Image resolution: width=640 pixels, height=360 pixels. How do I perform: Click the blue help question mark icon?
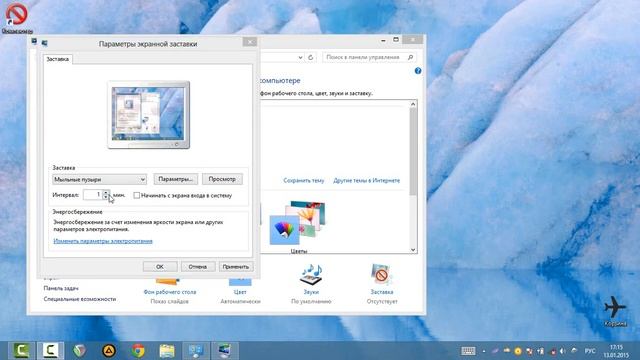(418, 71)
